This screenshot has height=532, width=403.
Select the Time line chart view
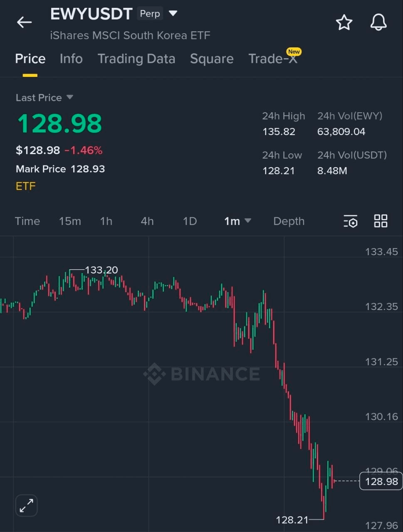(27, 221)
